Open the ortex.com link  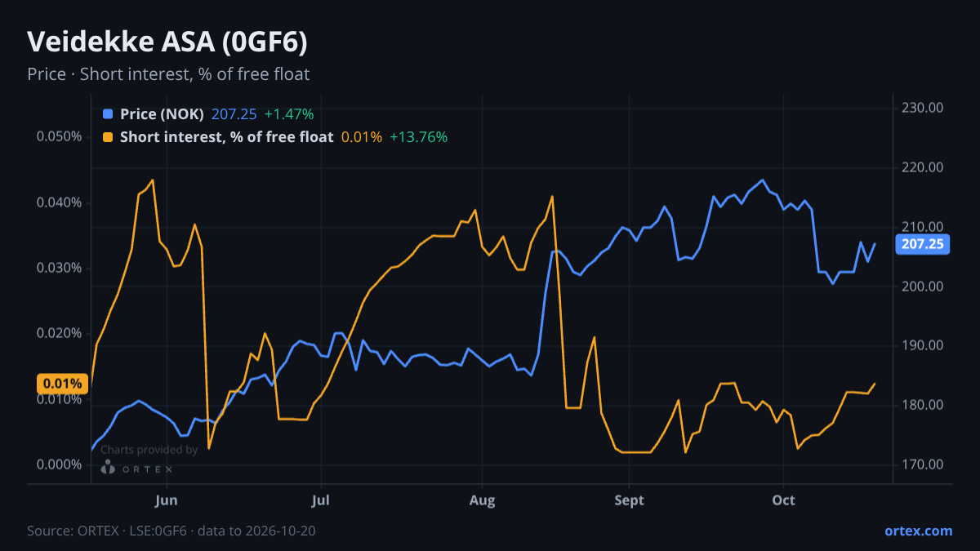(919, 531)
